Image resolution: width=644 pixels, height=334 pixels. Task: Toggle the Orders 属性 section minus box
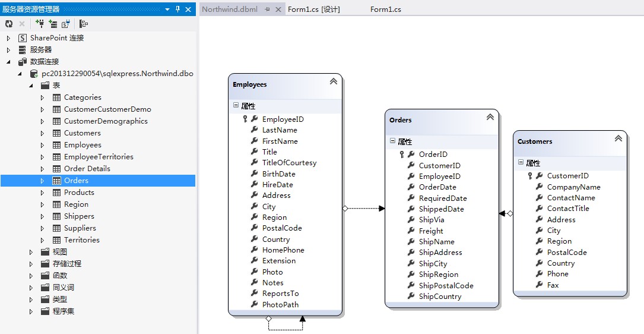pyautogui.click(x=392, y=141)
